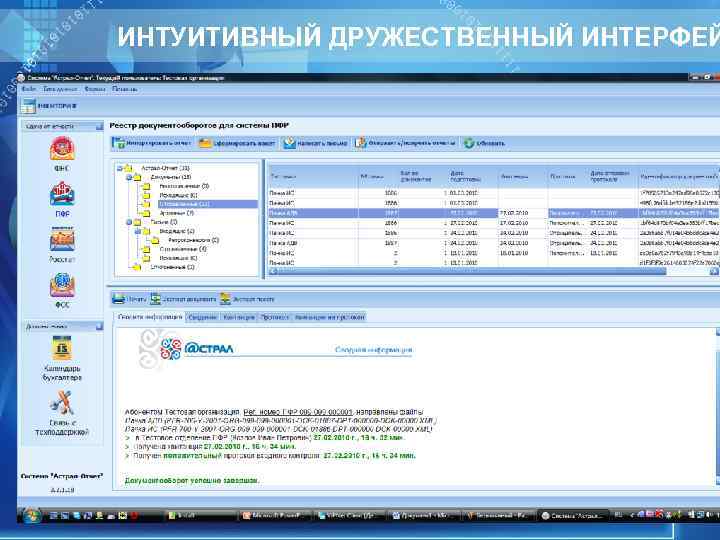Select the Письма (3) folder

click(164, 222)
